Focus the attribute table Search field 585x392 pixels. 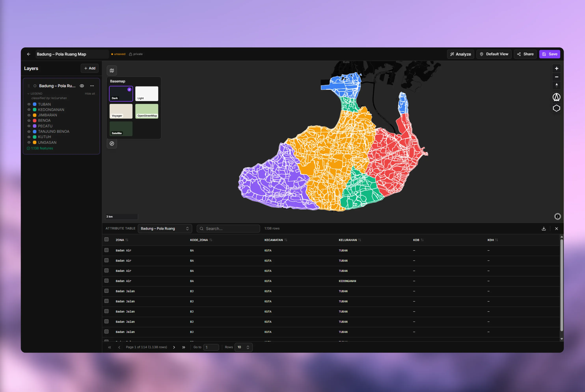228,229
